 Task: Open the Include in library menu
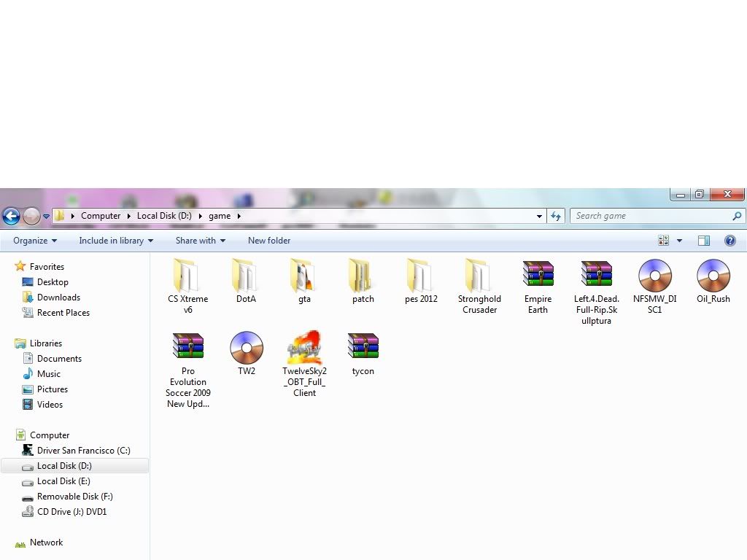coord(116,241)
